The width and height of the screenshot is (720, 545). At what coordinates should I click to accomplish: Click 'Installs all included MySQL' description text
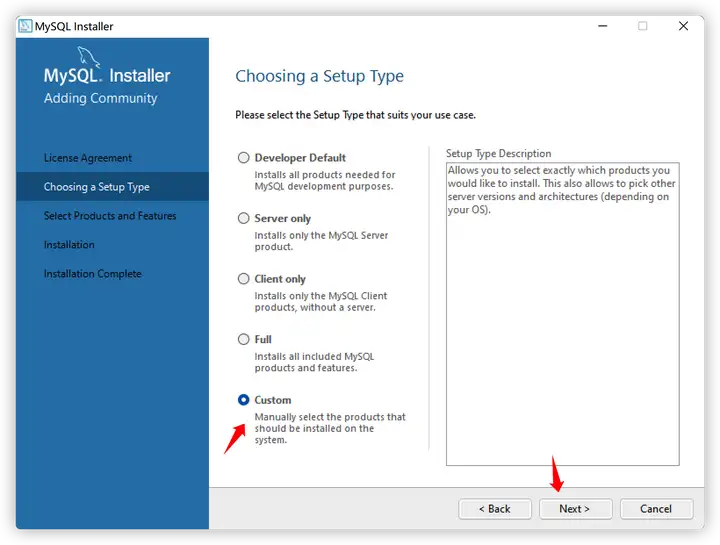[x=315, y=362]
